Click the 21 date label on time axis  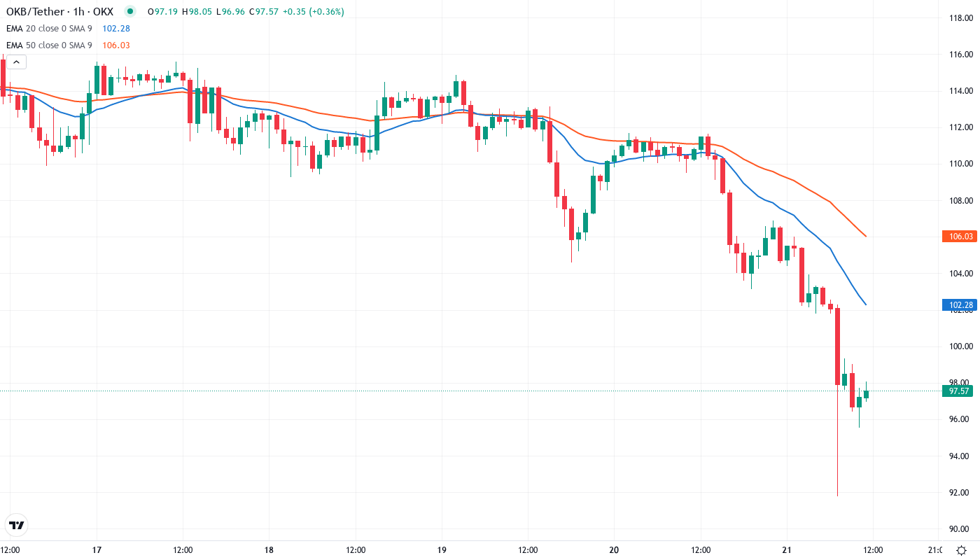coord(787,550)
